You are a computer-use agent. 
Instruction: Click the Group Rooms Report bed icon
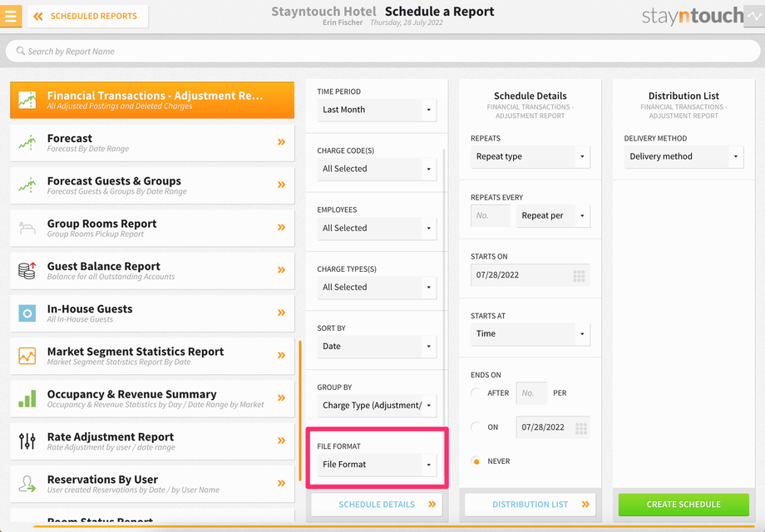tap(27, 228)
